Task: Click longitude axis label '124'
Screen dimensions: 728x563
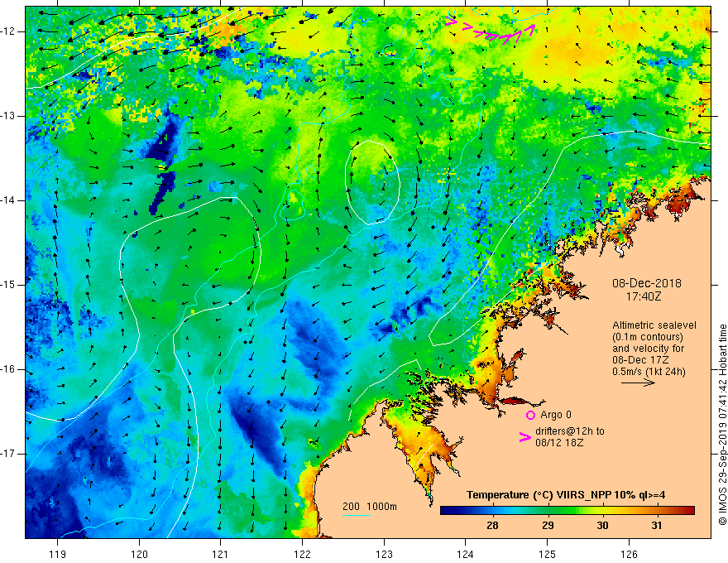Action: coord(466,554)
